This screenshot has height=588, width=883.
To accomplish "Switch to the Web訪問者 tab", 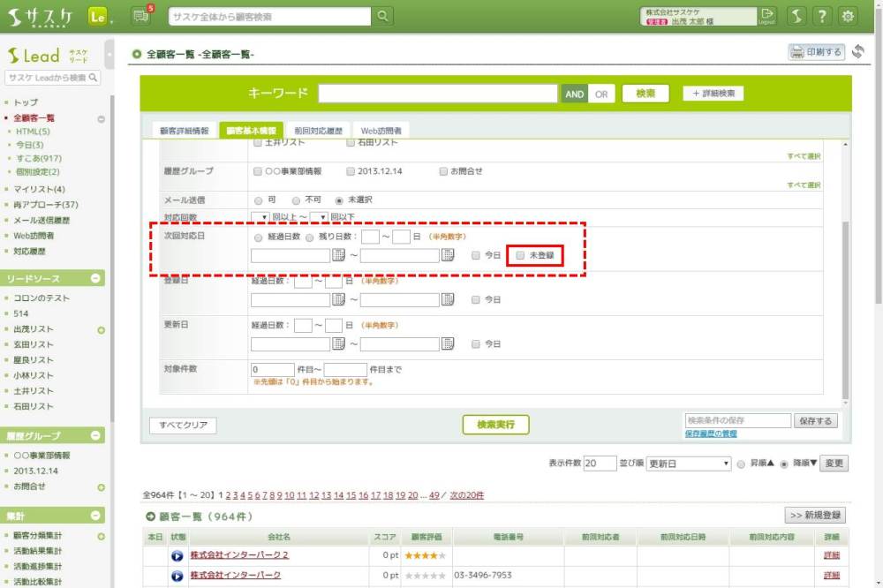I will (x=381, y=131).
